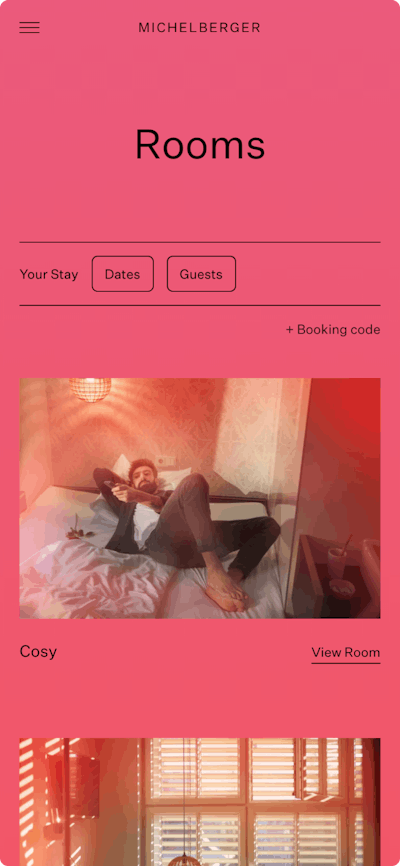Click the wicker ceiling lamp in the Cosy photo
Viewport: 400px width, 866px height.
90,388
